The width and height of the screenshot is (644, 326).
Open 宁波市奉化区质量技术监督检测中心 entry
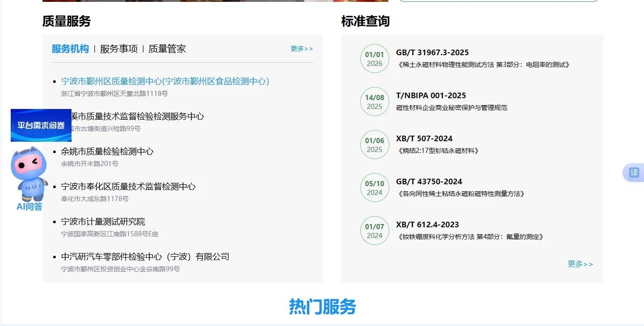pyautogui.click(x=128, y=187)
